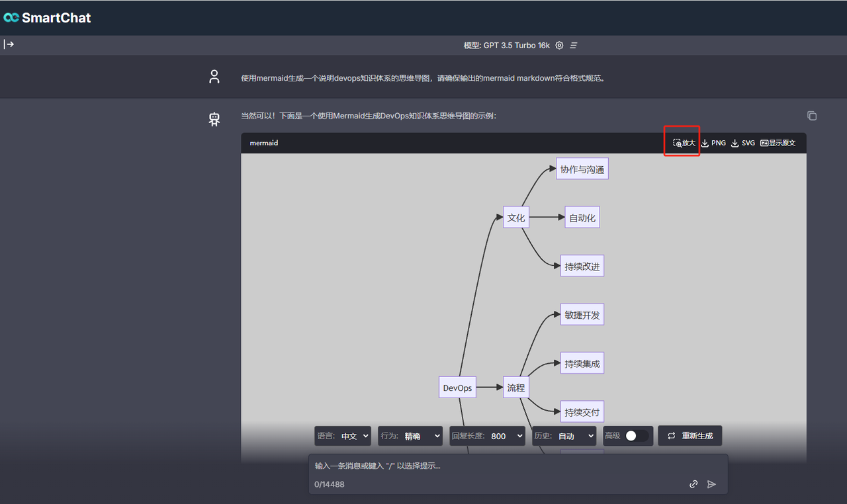This screenshot has height=504, width=847.
Task: Select the 流程 node in diagram
Action: [515, 388]
